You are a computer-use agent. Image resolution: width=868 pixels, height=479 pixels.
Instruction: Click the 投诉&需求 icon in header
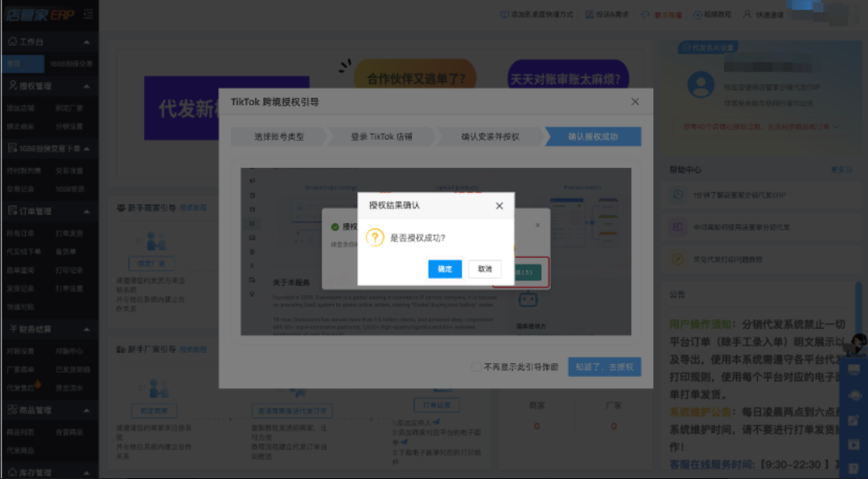590,14
